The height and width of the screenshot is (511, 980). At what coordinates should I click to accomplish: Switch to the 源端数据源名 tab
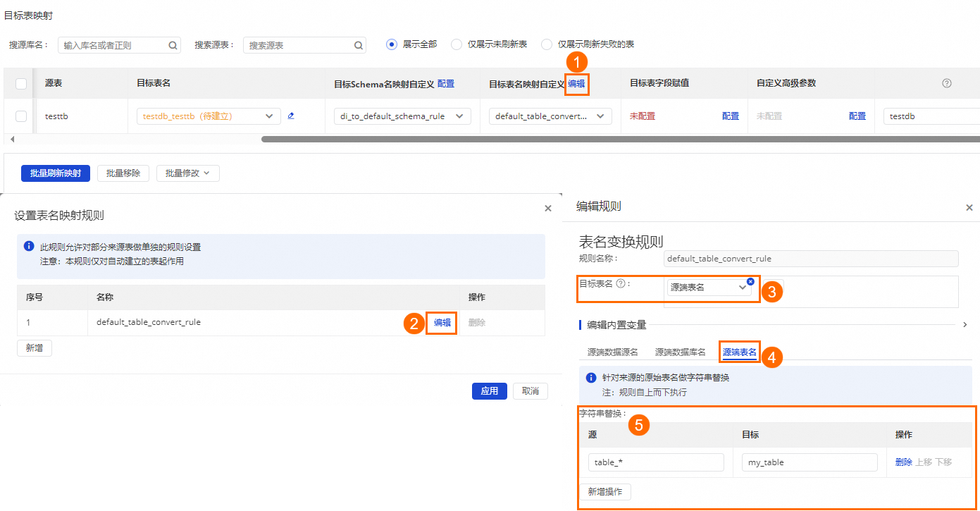point(612,352)
